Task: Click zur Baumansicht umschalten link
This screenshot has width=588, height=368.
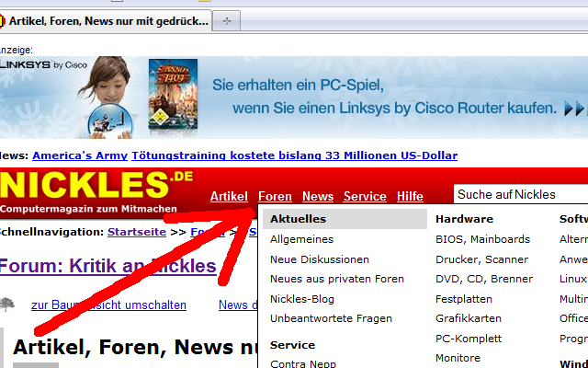Action: click(x=108, y=305)
